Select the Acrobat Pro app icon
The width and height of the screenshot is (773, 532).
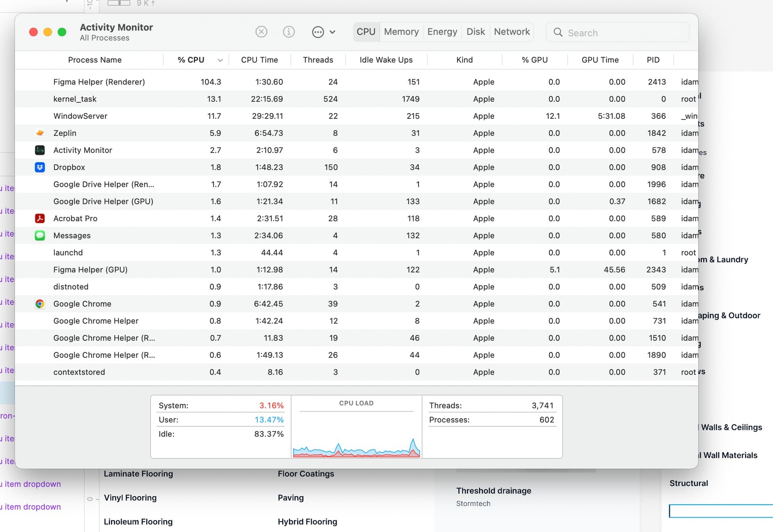(39, 218)
